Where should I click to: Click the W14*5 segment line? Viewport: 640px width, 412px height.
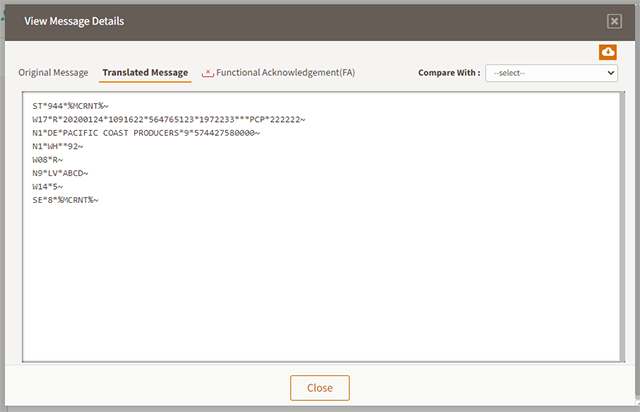[48, 186]
